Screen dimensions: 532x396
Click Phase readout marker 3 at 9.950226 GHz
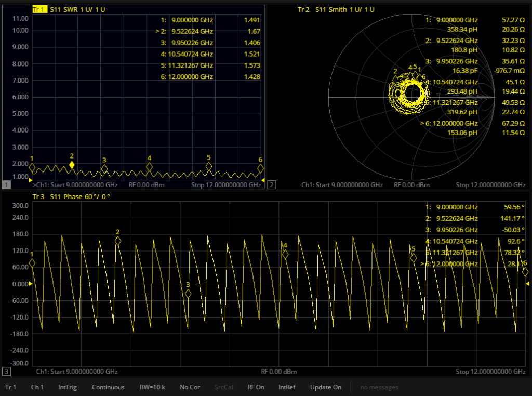[x=475, y=230]
